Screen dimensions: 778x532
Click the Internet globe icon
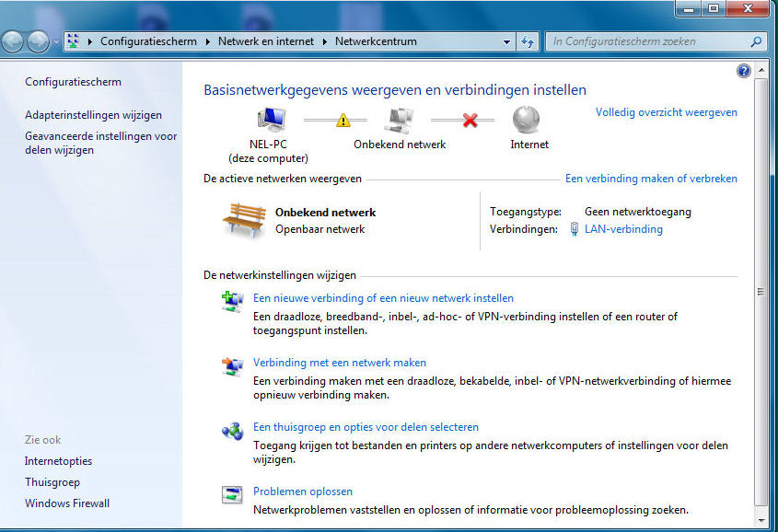pos(526,120)
